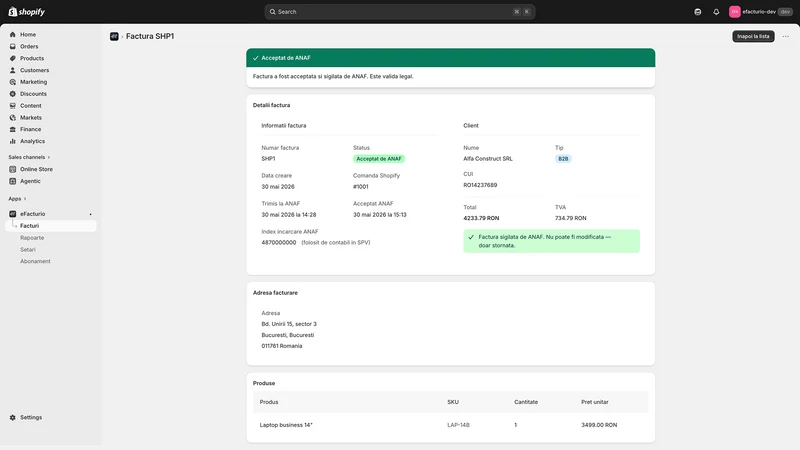Open the Facturi submenu item
The image size is (800, 450).
pos(51,226)
